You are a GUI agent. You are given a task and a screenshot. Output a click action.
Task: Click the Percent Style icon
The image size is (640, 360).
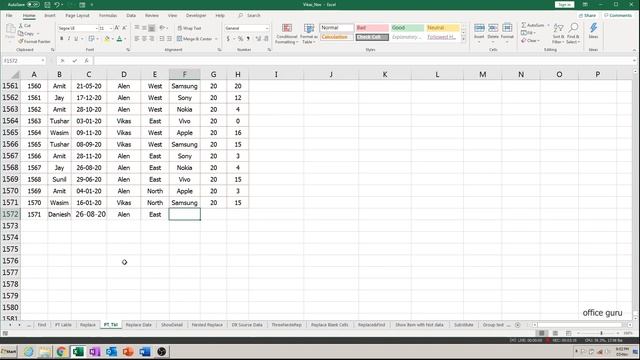tap(240, 39)
